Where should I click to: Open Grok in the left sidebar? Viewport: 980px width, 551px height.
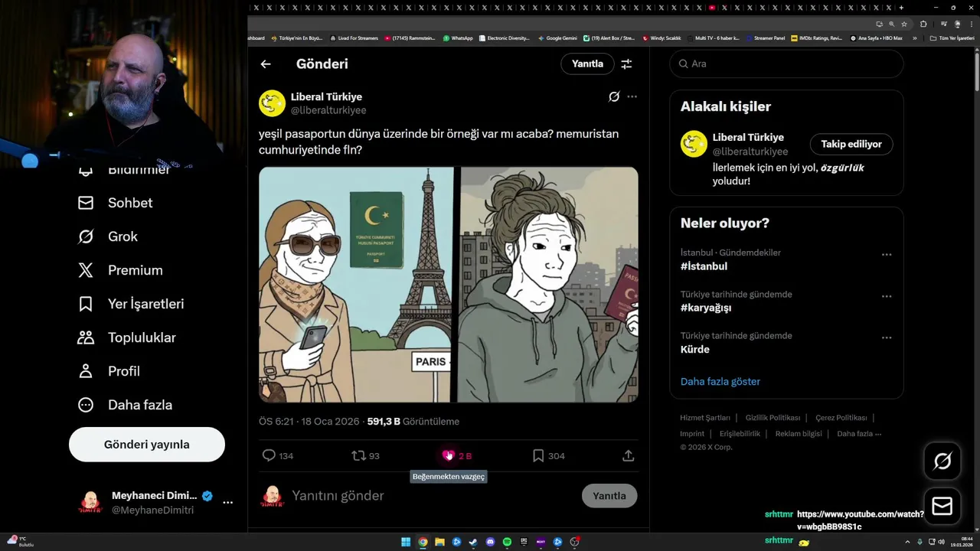(107, 236)
